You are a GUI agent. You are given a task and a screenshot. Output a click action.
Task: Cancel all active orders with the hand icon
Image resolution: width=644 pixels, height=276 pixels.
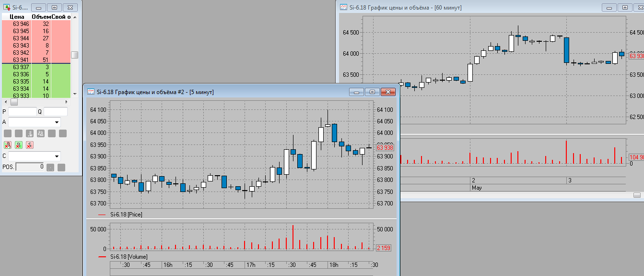point(8,145)
